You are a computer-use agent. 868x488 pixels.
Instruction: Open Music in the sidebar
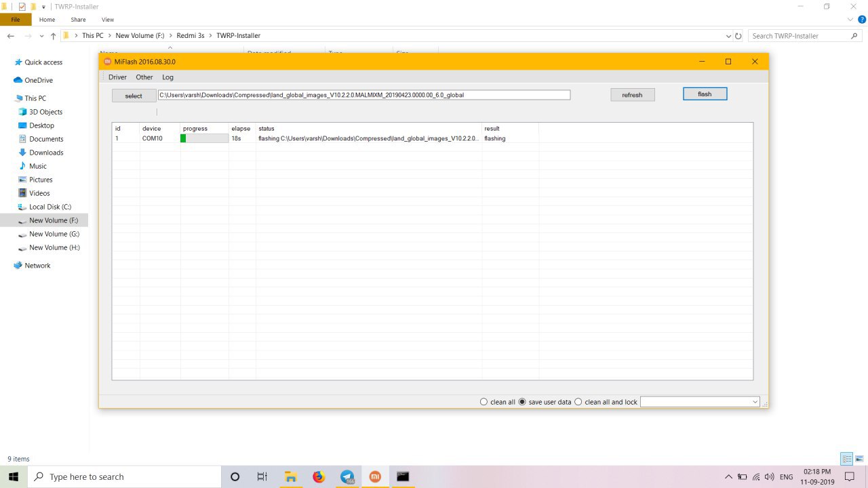coord(38,166)
